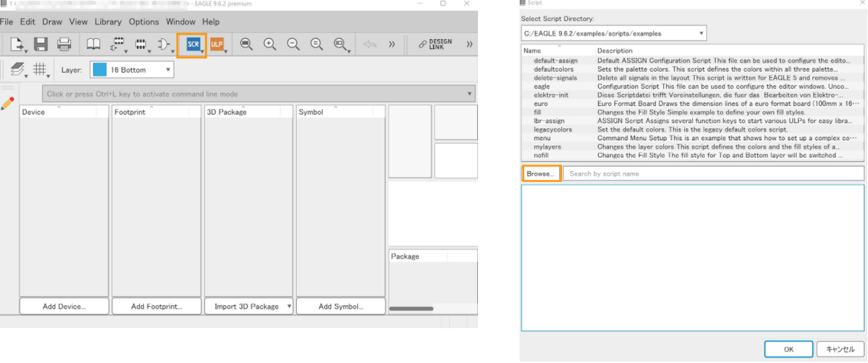Click the Import 3D Package dropdown button
This screenshot has height=363, width=868.
point(248,307)
